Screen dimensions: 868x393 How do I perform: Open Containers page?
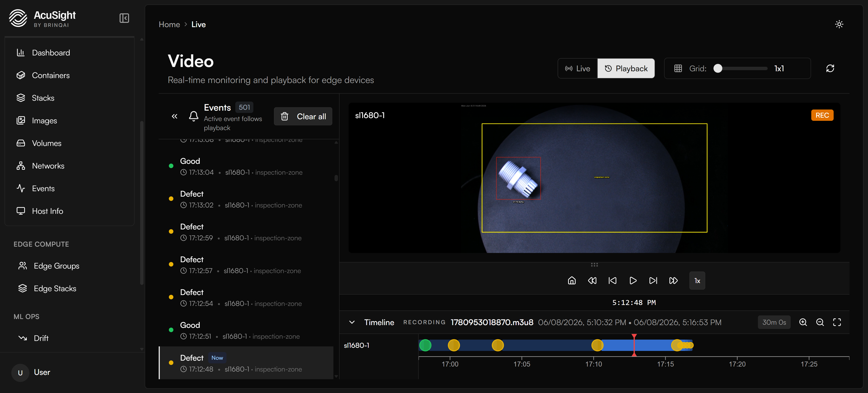pos(69,75)
